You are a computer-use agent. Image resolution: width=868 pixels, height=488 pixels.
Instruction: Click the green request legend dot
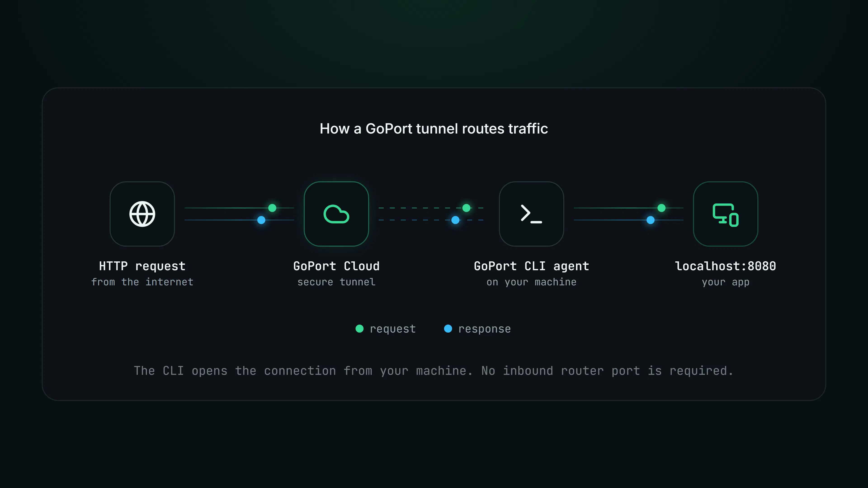point(360,328)
